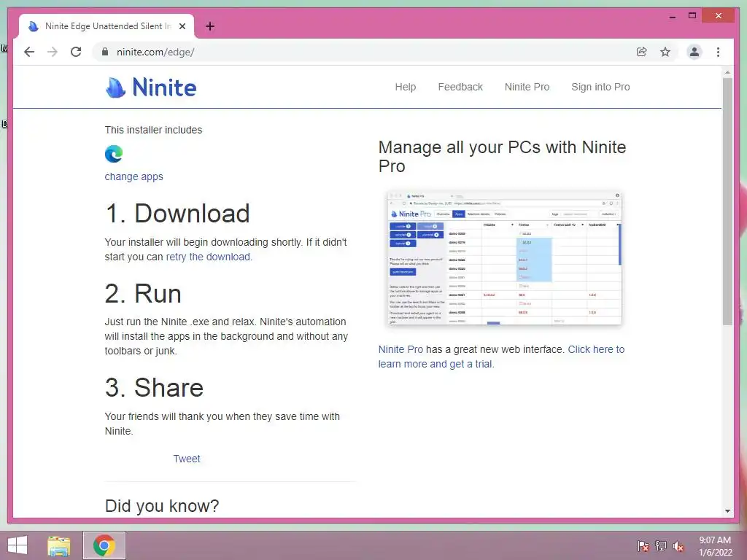Viewport: 747px width, 560px height.
Task: Open the Feedback menu link
Action: coord(460,87)
